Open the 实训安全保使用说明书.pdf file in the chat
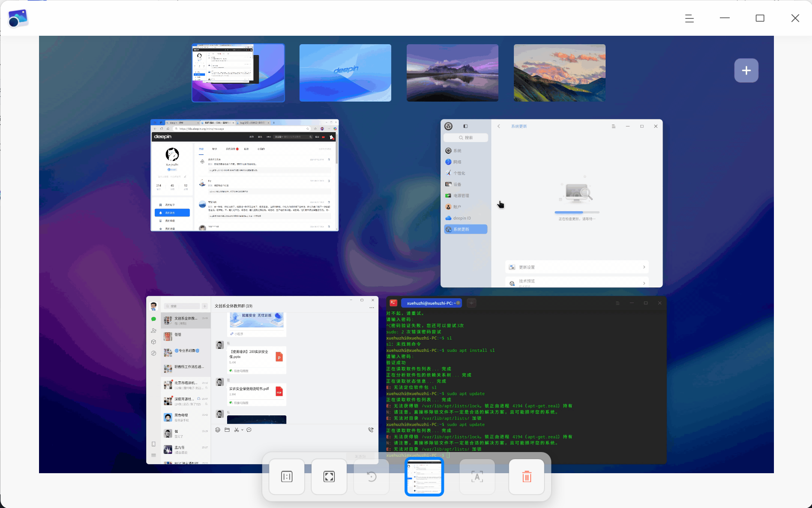The height and width of the screenshot is (508, 812). tap(256, 395)
